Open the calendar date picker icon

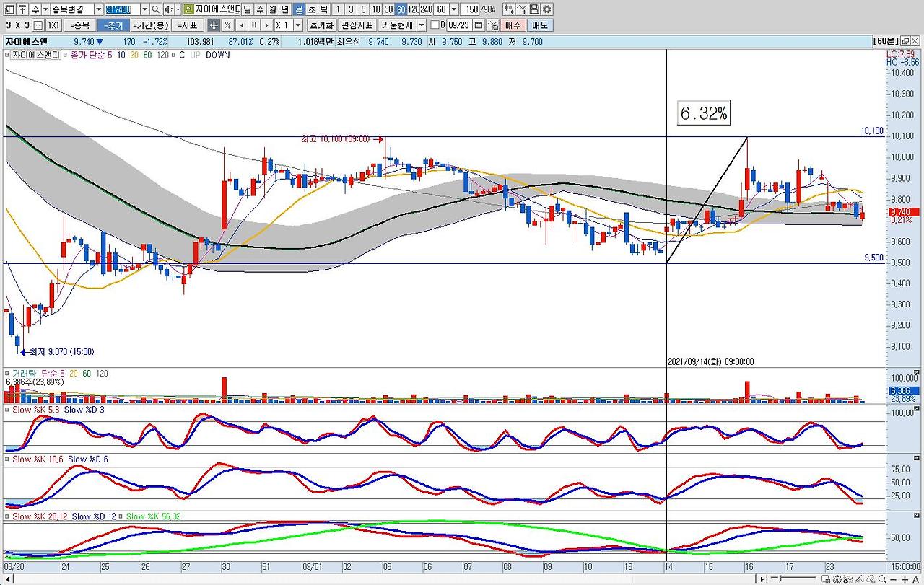(478, 25)
